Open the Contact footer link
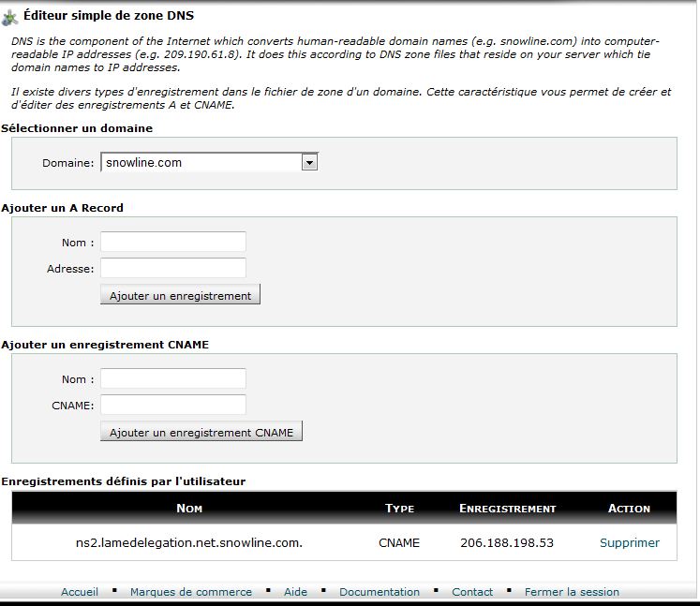 tap(472, 592)
